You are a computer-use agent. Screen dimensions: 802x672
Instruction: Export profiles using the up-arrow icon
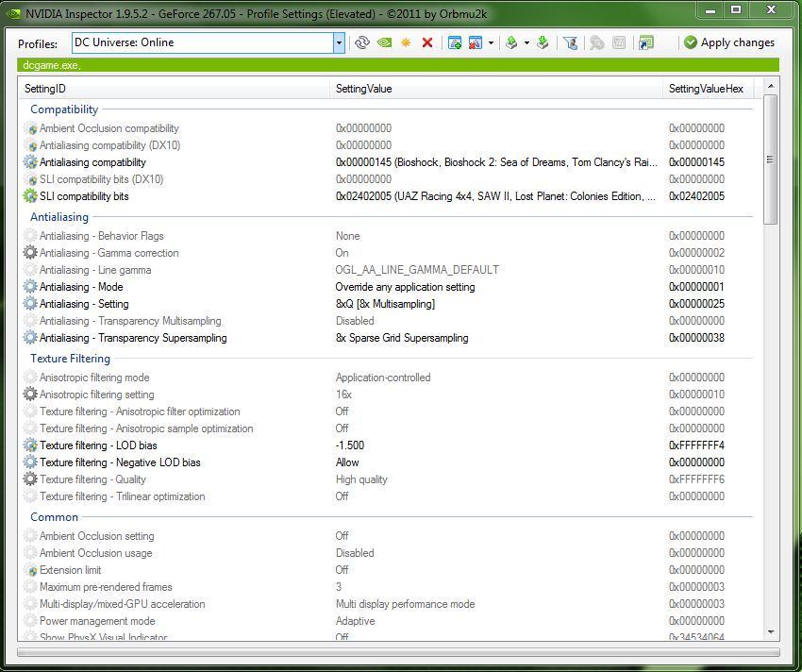(x=511, y=42)
